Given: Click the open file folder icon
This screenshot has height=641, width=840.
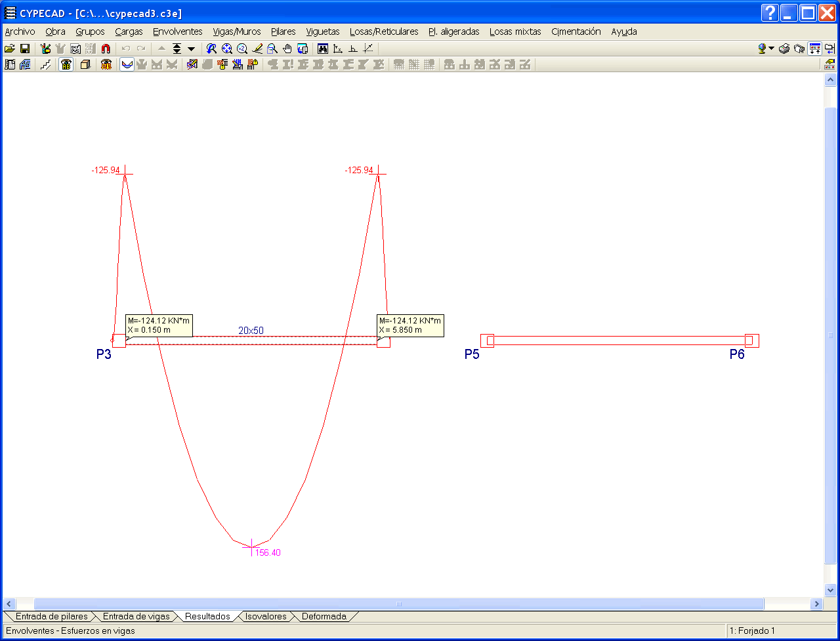Looking at the screenshot, I should tap(10, 49).
